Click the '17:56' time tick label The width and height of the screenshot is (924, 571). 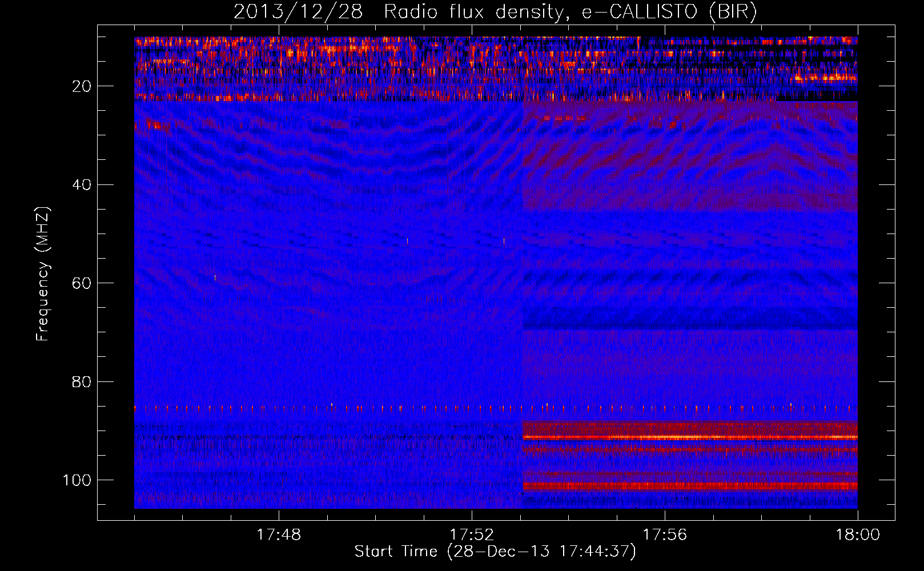665,535
